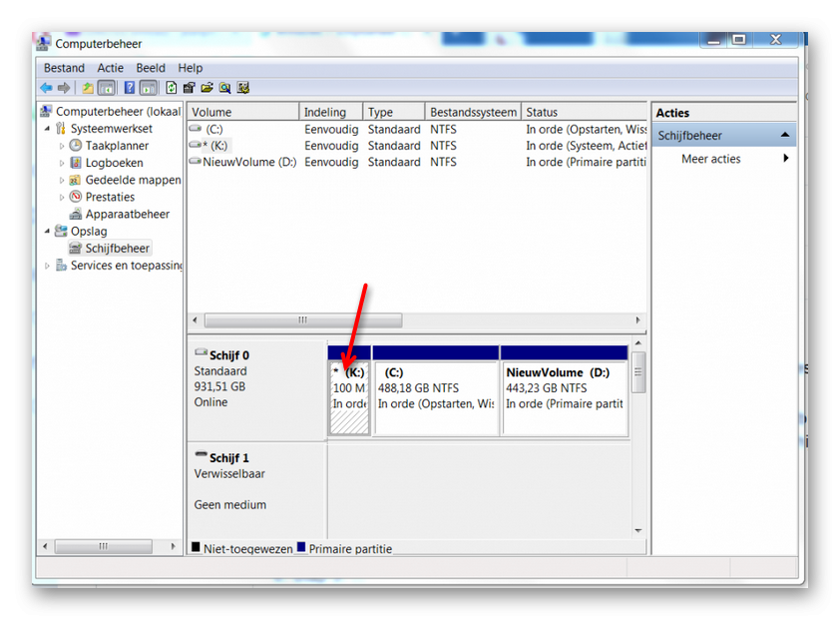Select Systeemwerkset in the tree
840x620 pixels.
click(x=112, y=129)
